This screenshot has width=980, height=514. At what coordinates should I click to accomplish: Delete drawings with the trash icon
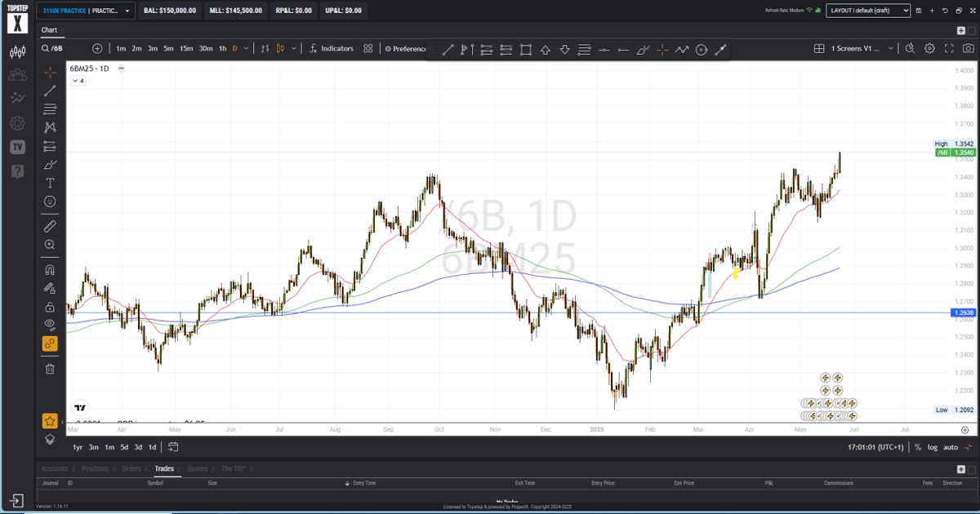click(x=50, y=369)
